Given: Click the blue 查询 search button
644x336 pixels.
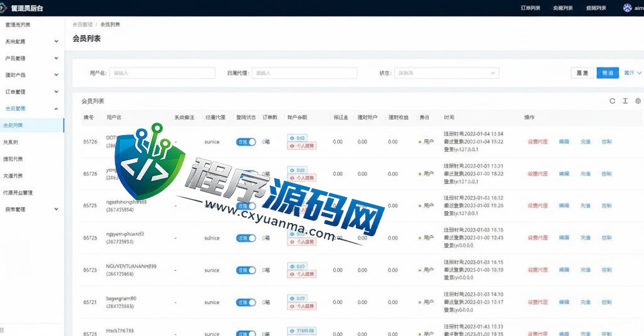Looking at the screenshot, I should point(608,73).
